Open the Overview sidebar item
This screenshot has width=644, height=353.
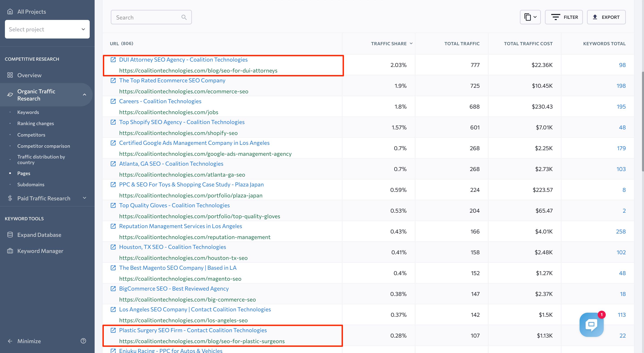coord(29,75)
